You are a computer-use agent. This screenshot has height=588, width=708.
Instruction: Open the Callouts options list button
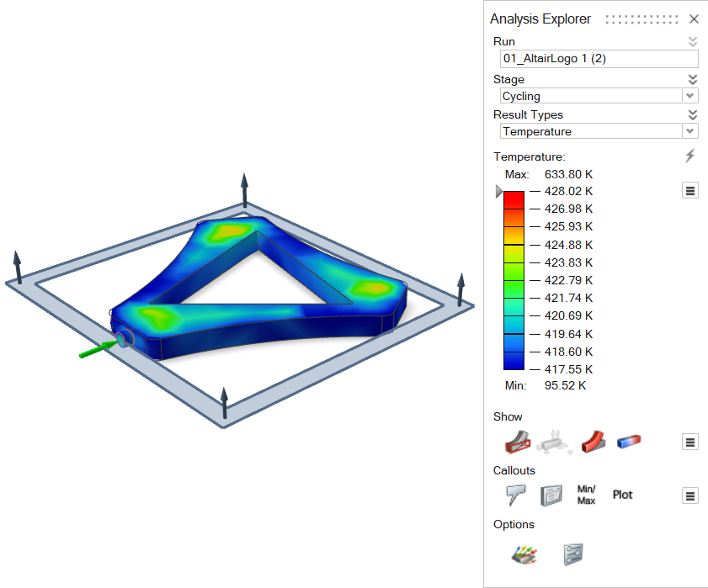pyautogui.click(x=690, y=496)
